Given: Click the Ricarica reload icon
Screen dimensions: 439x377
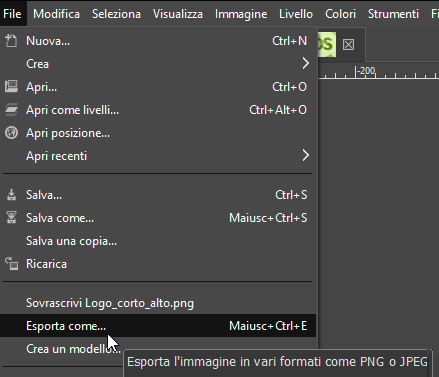Looking at the screenshot, I should (x=11, y=264).
